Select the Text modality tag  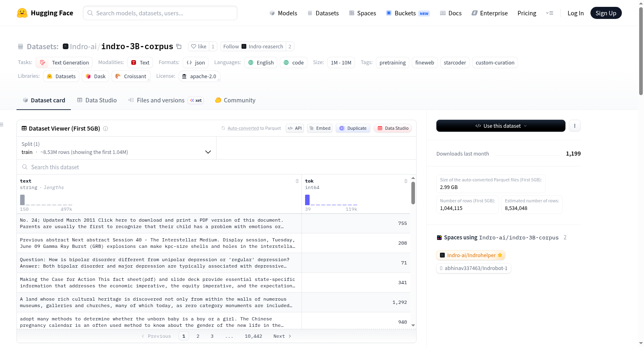point(140,62)
